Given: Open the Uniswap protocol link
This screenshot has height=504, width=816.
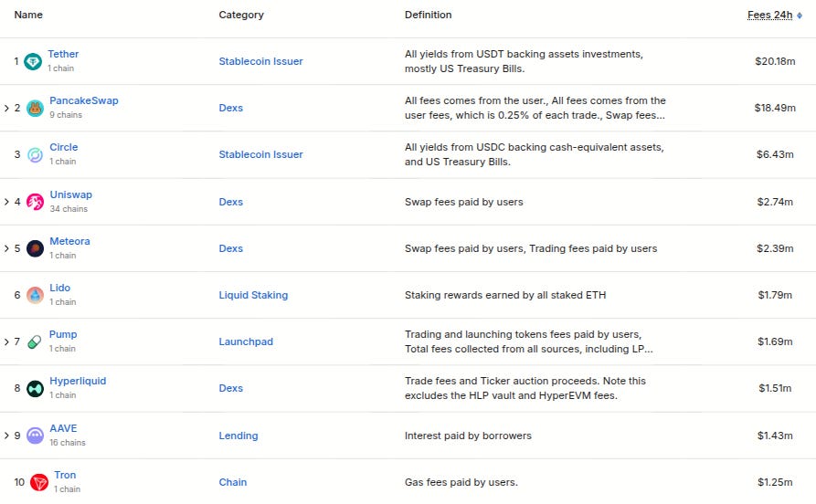Looking at the screenshot, I should click(x=70, y=194).
